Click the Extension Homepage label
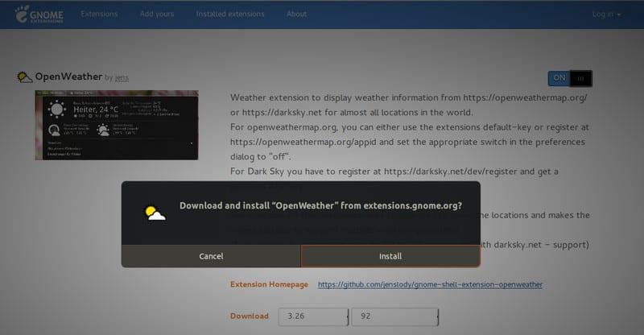The image size is (644, 335). 269,284
